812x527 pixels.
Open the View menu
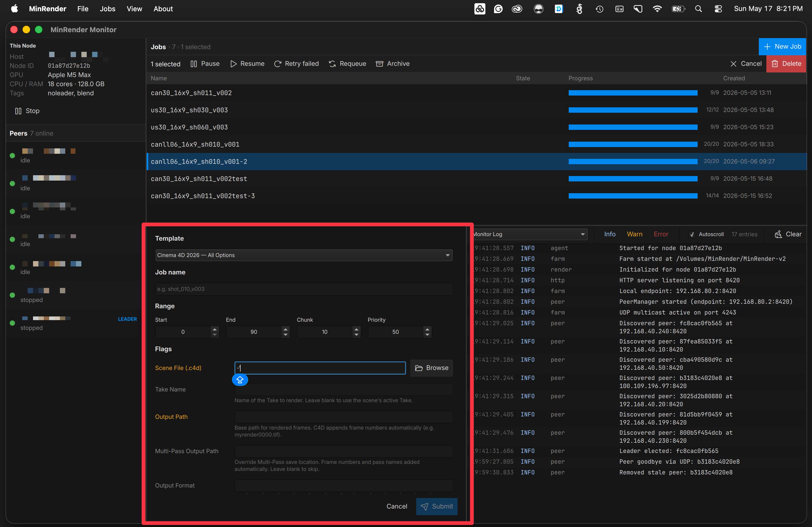(135, 9)
